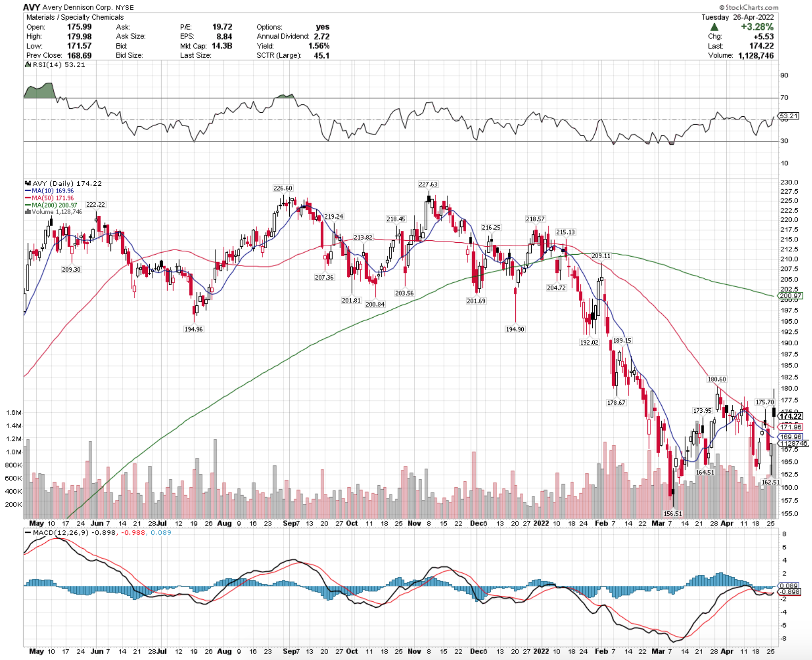Viewport: 812px width, 660px height.
Task: Click the 215.13 price label
Action: [565, 232]
